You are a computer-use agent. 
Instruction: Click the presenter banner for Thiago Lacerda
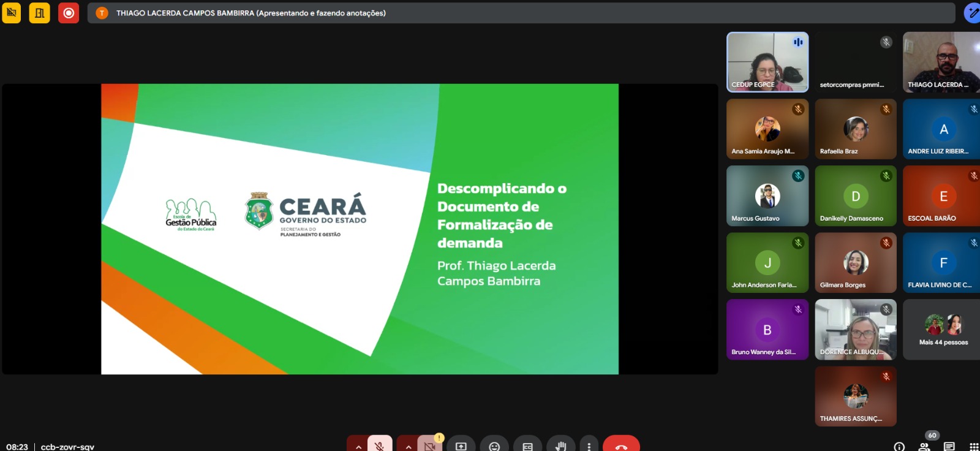pos(521,13)
